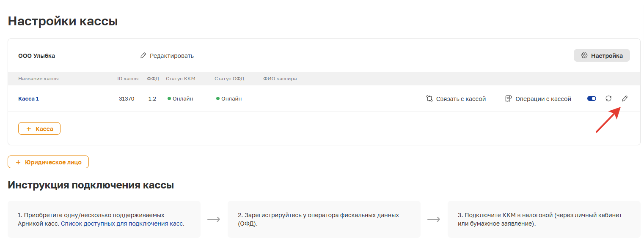Click the gear icon in Настройка button

584,56
